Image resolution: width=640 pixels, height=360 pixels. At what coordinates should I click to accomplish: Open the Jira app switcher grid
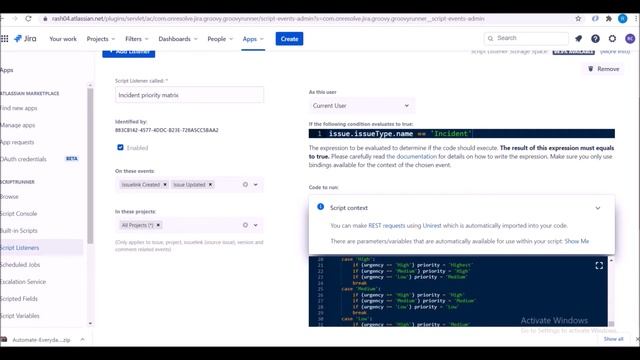pyautogui.click(x=4, y=39)
